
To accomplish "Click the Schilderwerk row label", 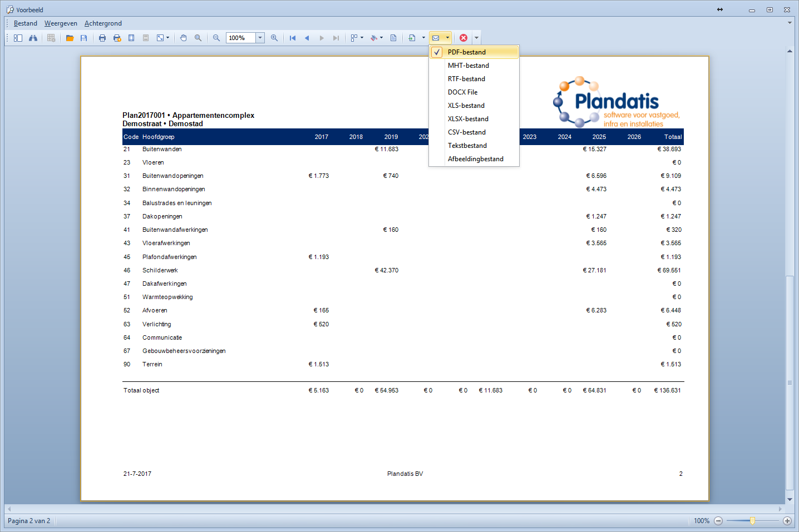I will [x=160, y=270].
